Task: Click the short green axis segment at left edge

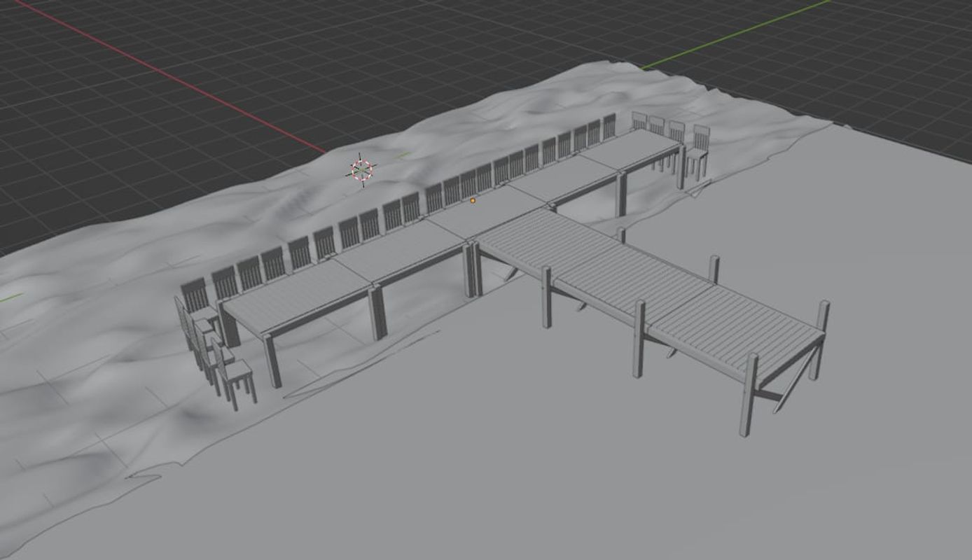Action: coord(10,298)
